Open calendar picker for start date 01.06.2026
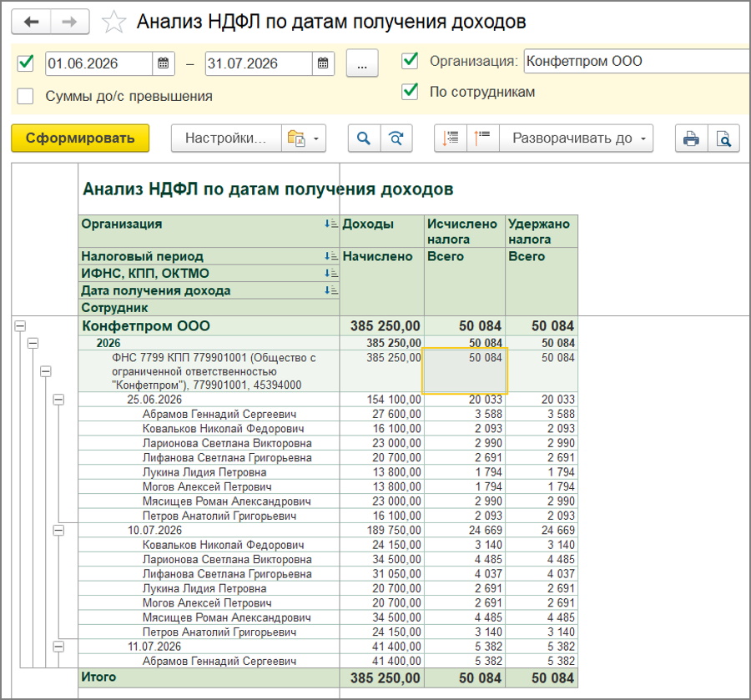751x700 pixels. tap(164, 63)
